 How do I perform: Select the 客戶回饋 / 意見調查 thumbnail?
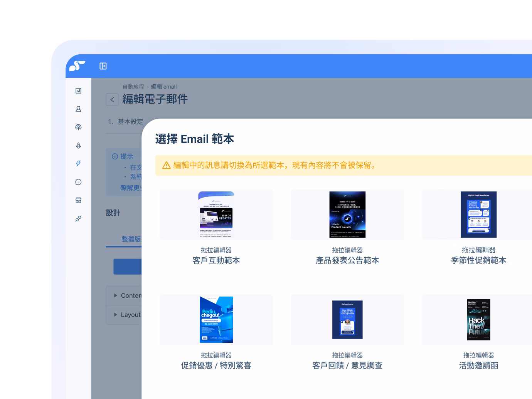347,320
